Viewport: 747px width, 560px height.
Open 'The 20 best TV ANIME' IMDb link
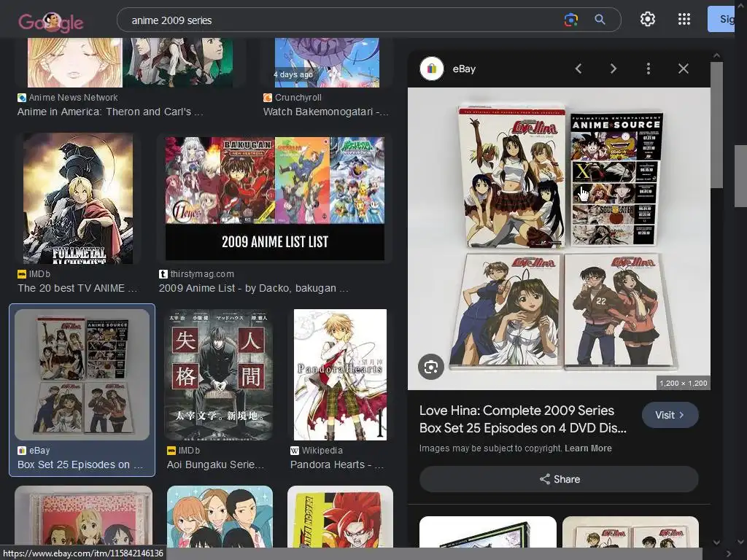(x=77, y=288)
